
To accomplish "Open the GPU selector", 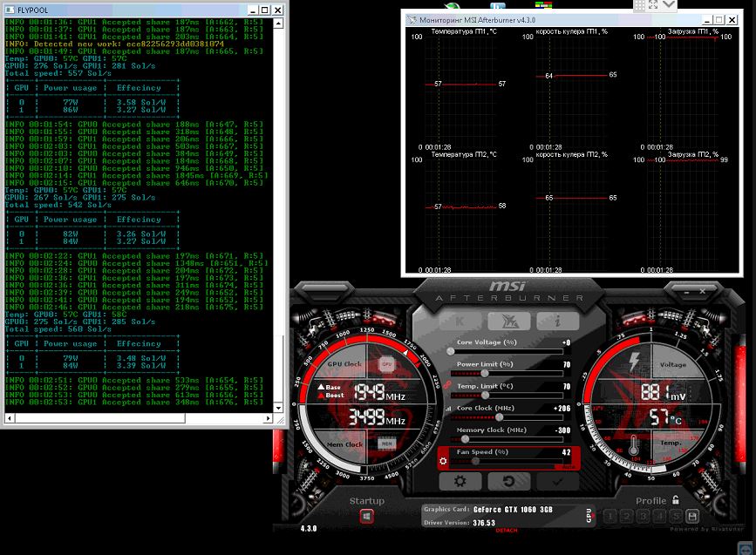I will [588, 516].
